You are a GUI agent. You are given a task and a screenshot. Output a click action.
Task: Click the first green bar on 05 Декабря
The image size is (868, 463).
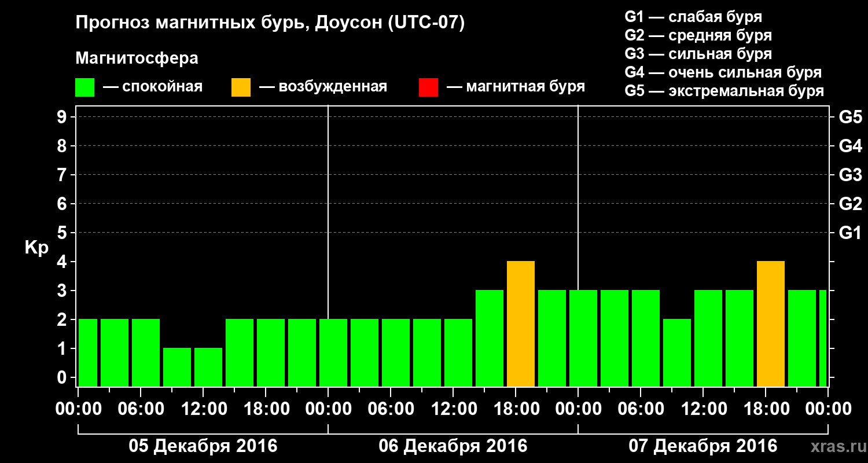[88, 353]
